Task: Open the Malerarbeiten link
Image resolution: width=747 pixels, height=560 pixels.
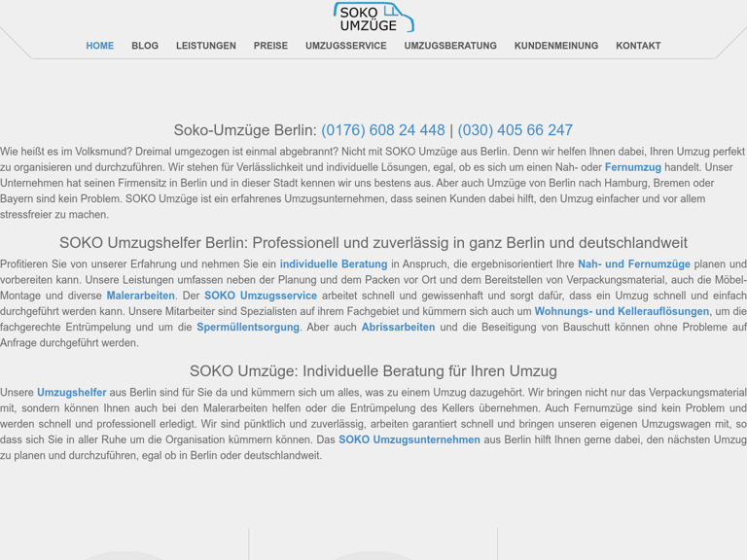Action: tap(141, 296)
